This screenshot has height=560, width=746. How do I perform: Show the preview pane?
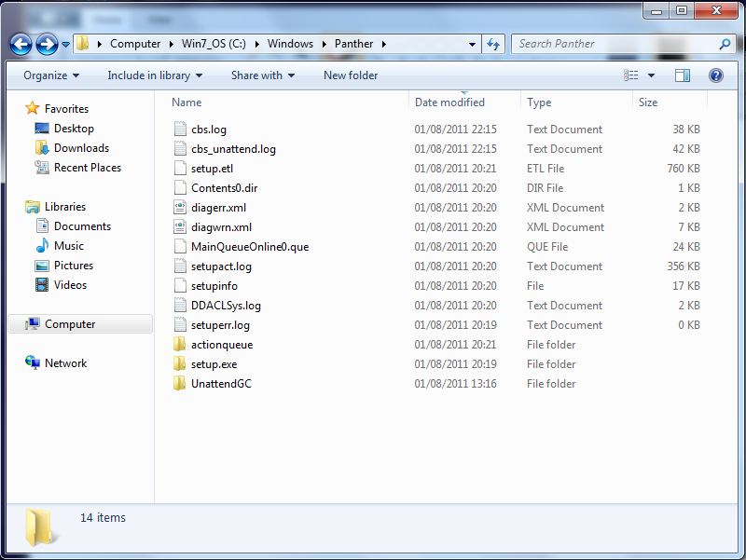(x=683, y=75)
